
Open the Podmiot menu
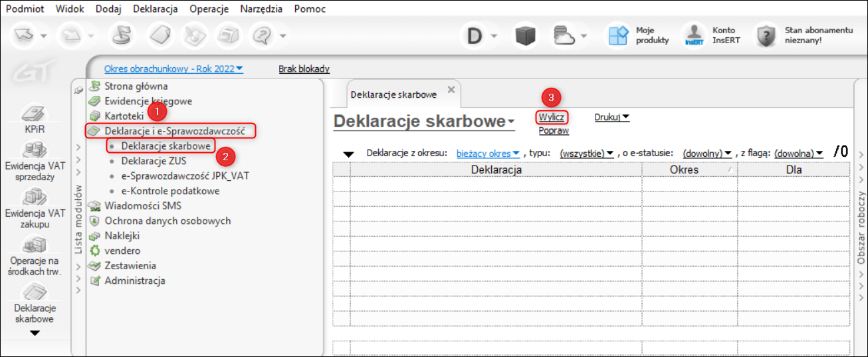[23, 9]
